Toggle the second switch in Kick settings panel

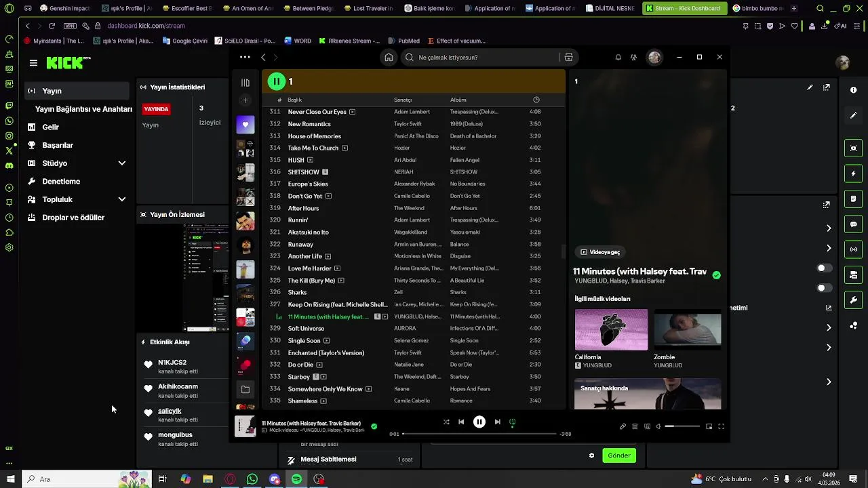tap(824, 288)
